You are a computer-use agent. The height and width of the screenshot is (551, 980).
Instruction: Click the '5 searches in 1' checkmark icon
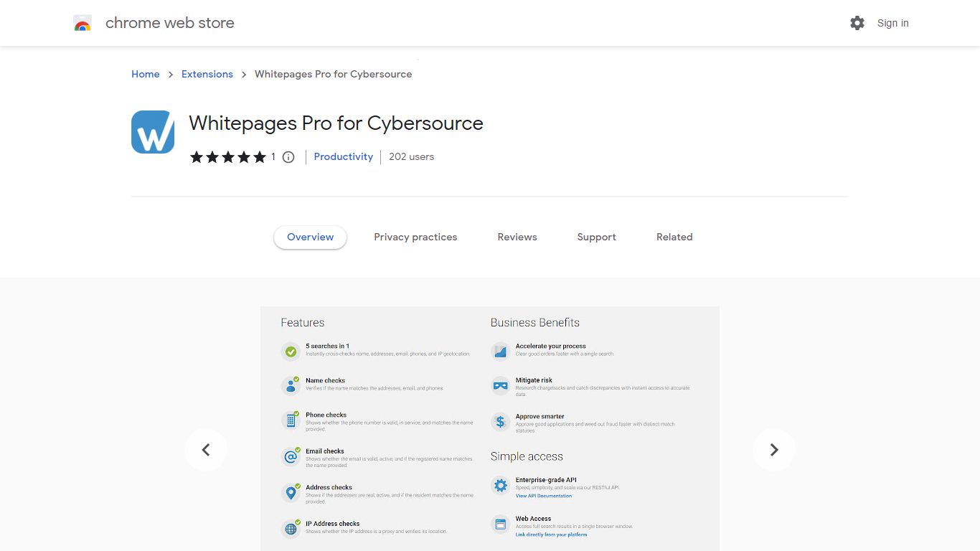coord(291,352)
